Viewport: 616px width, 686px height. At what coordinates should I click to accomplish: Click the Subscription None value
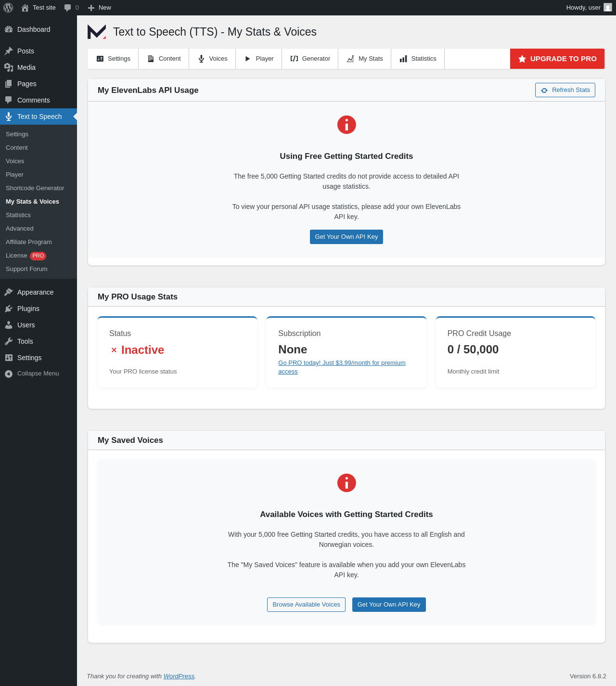click(293, 349)
